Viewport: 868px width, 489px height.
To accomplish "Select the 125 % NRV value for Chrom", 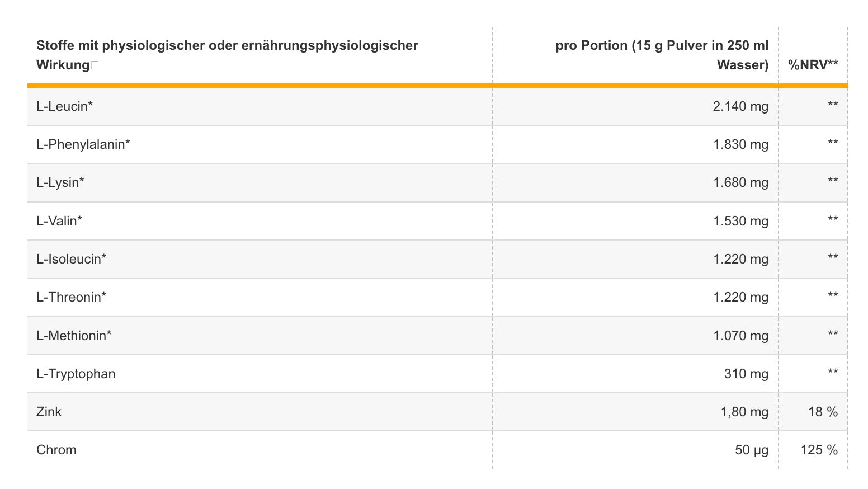I will click(819, 450).
